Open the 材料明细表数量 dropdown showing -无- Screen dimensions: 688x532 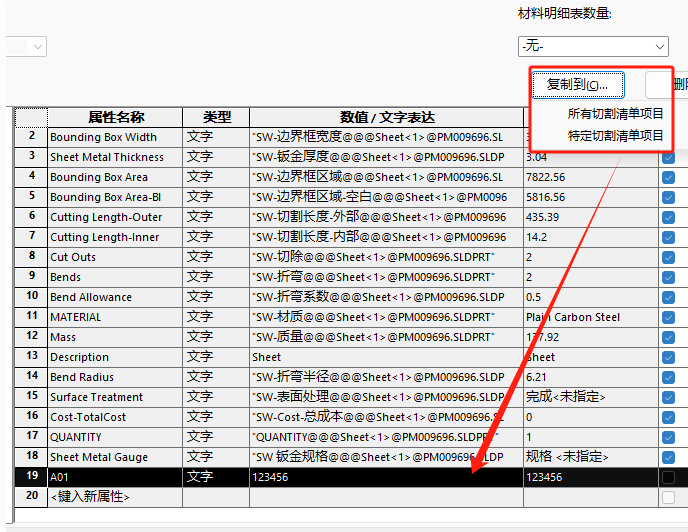tap(593, 46)
